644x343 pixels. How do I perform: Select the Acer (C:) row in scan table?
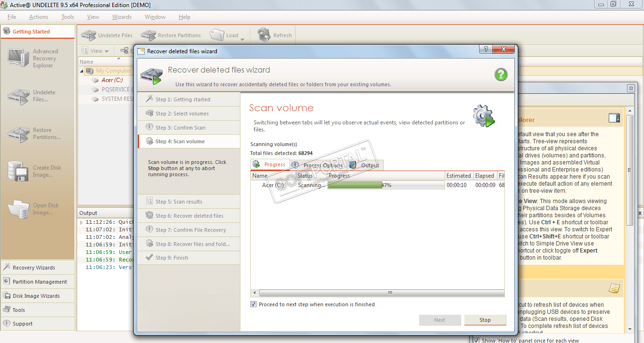click(x=378, y=185)
